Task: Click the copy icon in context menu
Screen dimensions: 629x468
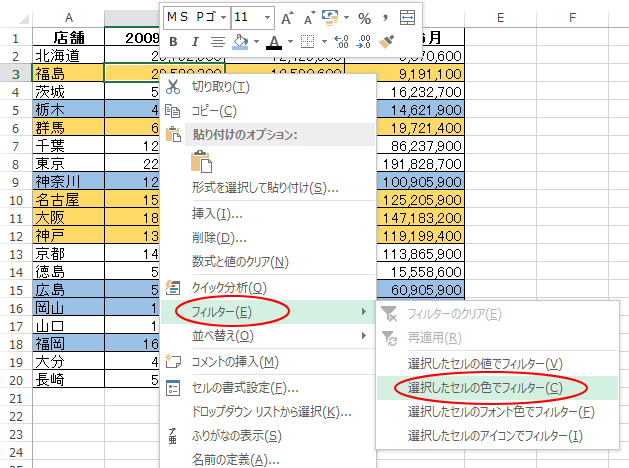Action: point(173,111)
